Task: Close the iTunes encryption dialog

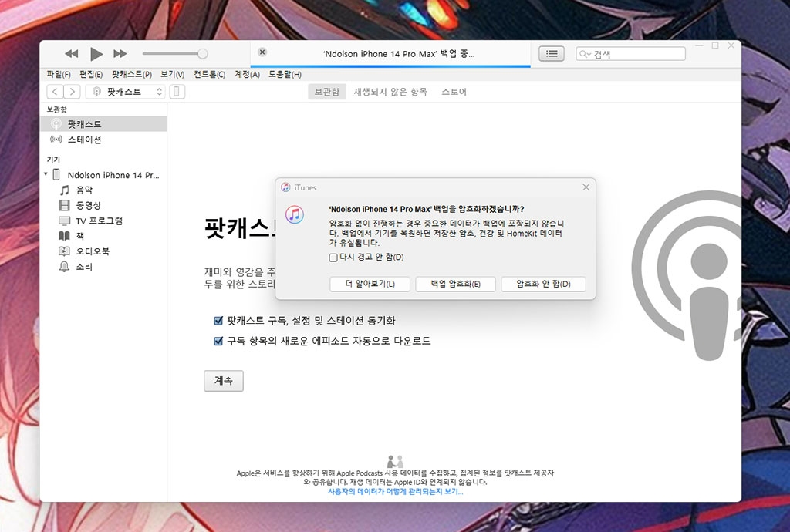Action: click(x=586, y=187)
